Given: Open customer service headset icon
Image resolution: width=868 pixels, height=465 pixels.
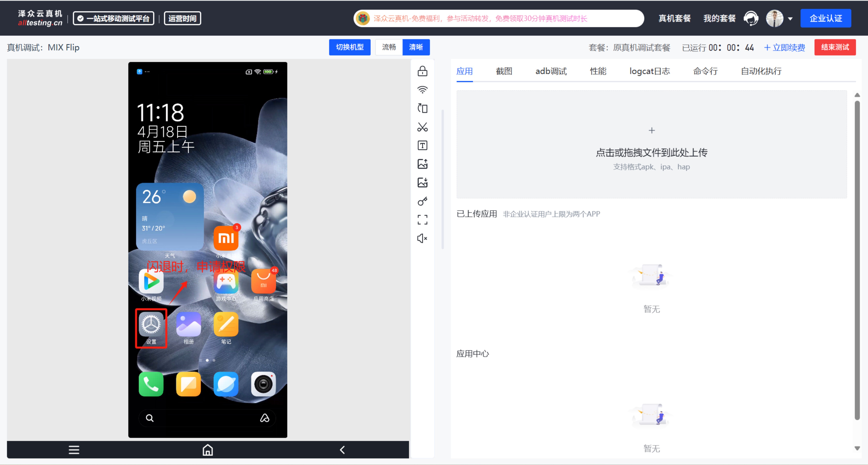Looking at the screenshot, I should pos(751,18).
